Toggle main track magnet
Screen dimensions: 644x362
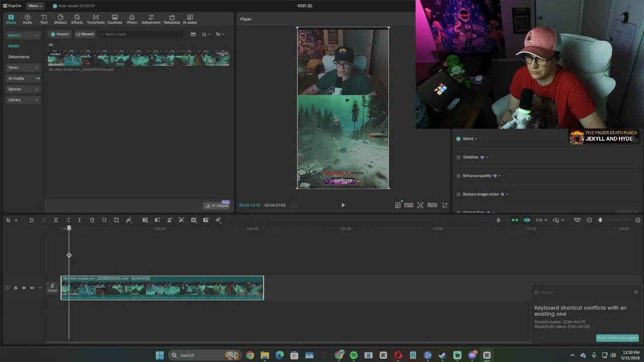click(x=515, y=220)
